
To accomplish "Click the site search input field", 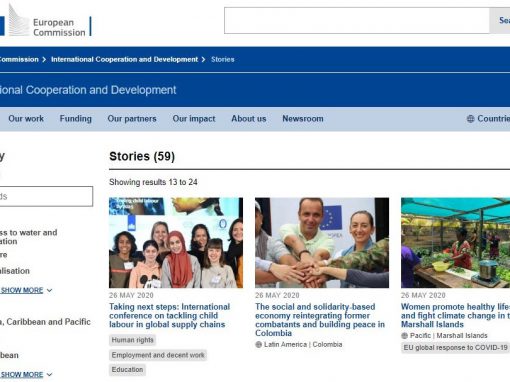I will [357, 21].
